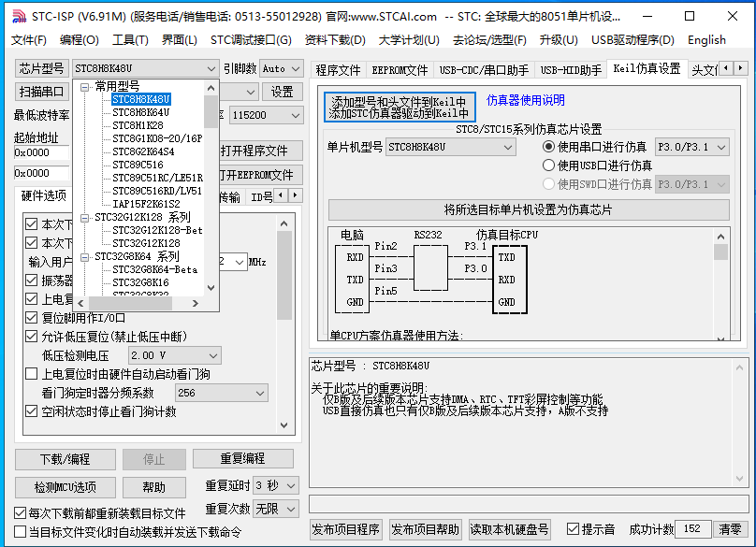Switch to the USB-CDC/串口助手 tab
Screen dimensions: 756x547
click(x=484, y=70)
